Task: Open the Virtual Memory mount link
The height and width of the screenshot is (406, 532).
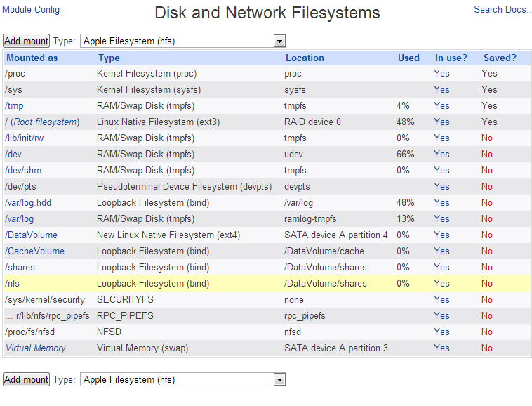Action: pyautogui.click(x=36, y=348)
